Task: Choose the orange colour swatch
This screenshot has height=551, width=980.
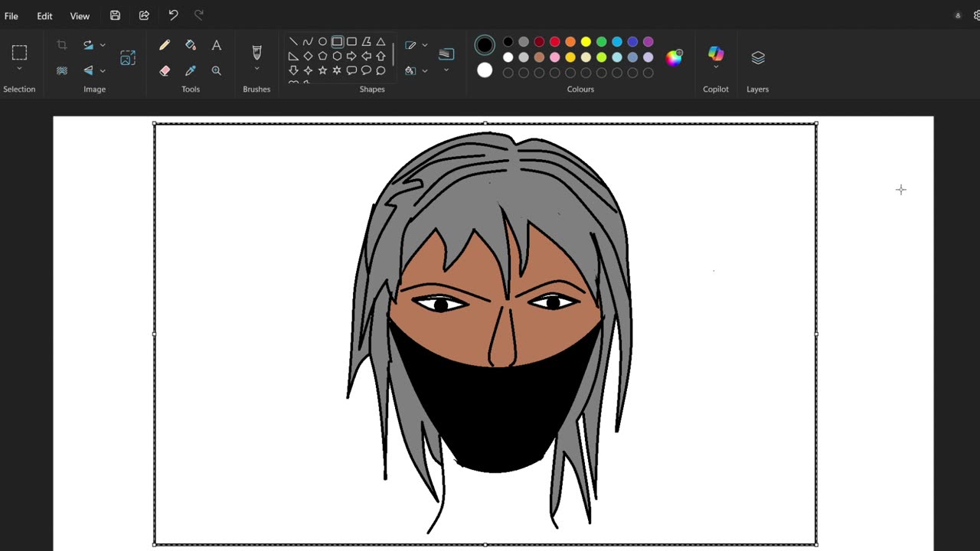Action: pos(570,42)
